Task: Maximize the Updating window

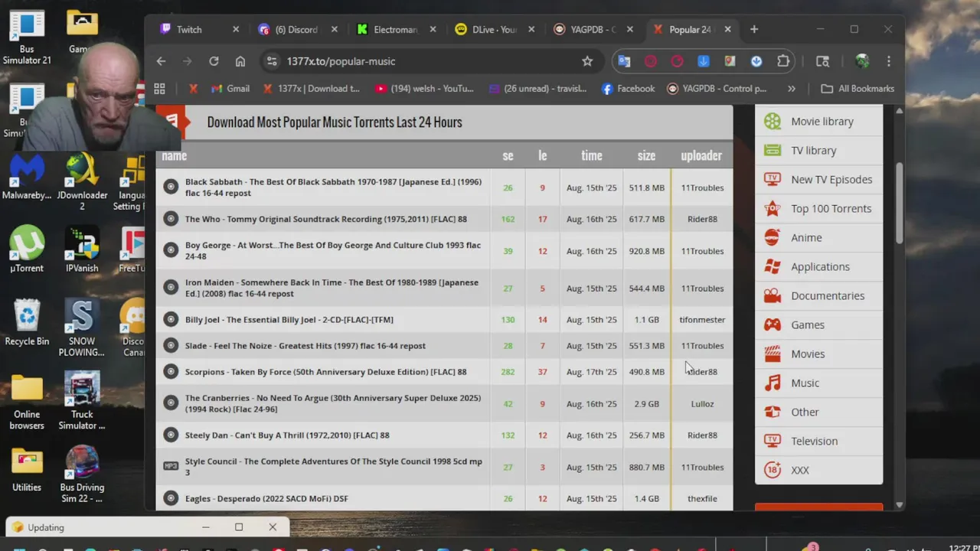Action: coord(239,527)
